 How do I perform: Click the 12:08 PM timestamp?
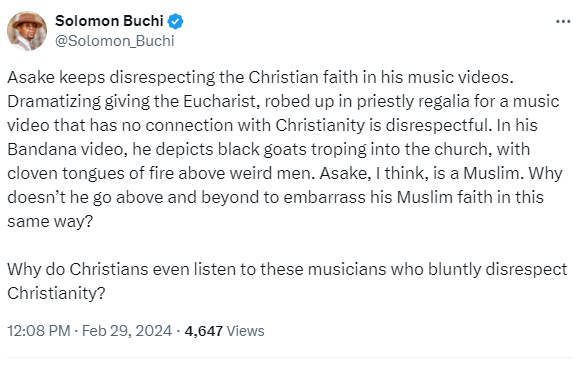39,331
